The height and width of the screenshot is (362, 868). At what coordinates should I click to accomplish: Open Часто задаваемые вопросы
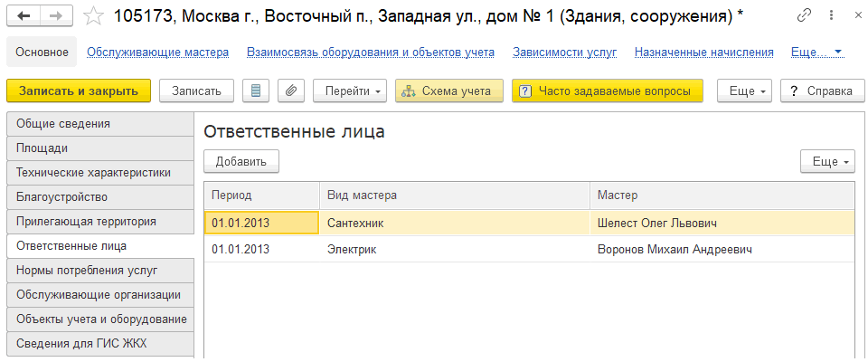608,90
